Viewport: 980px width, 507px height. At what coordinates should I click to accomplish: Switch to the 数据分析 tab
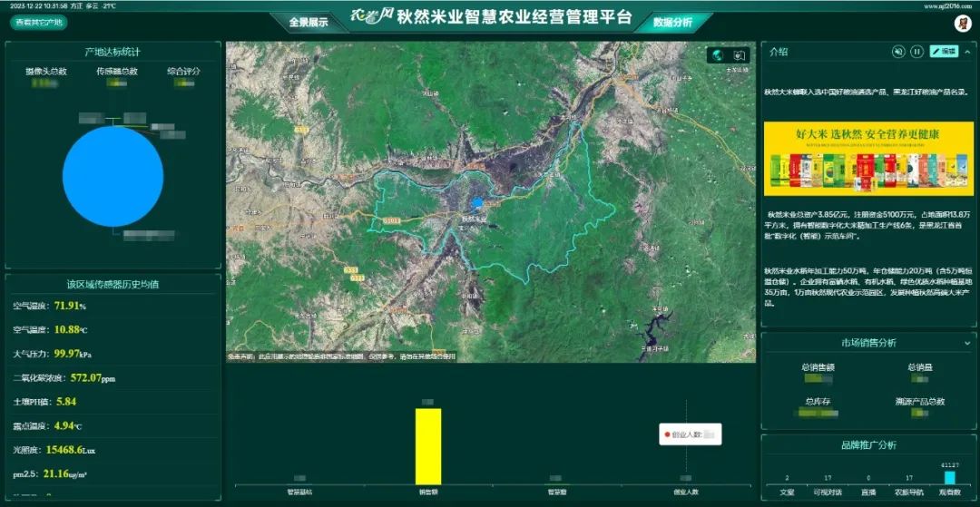pyautogui.click(x=672, y=22)
